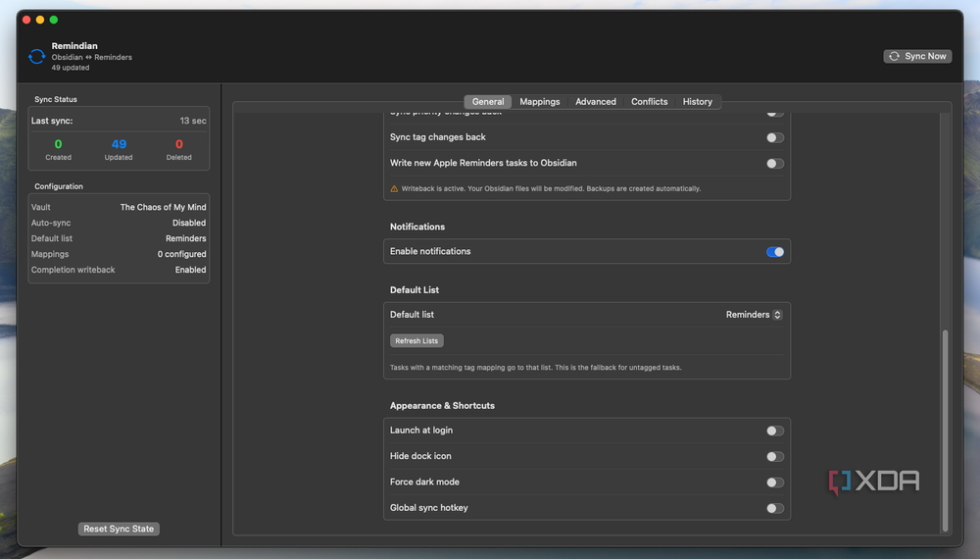Turn on Force dark mode
This screenshot has width=980, height=559.
[x=775, y=483]
